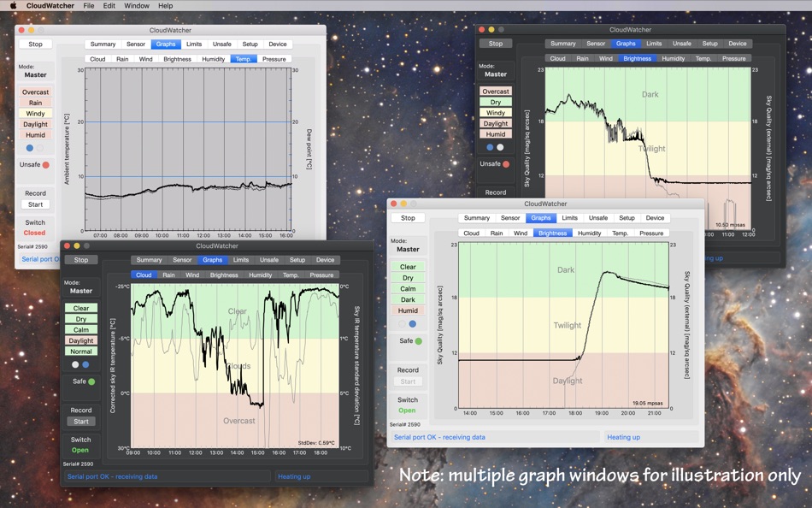Click red Unsafe indicator in the light Temp. window

coord(45,165)
